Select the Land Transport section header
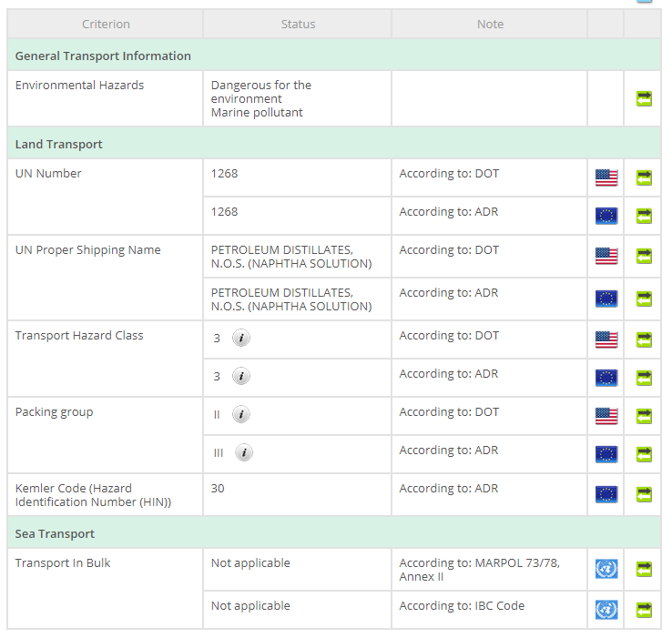Viewport: 672px width, 638px height. point(59,144)
